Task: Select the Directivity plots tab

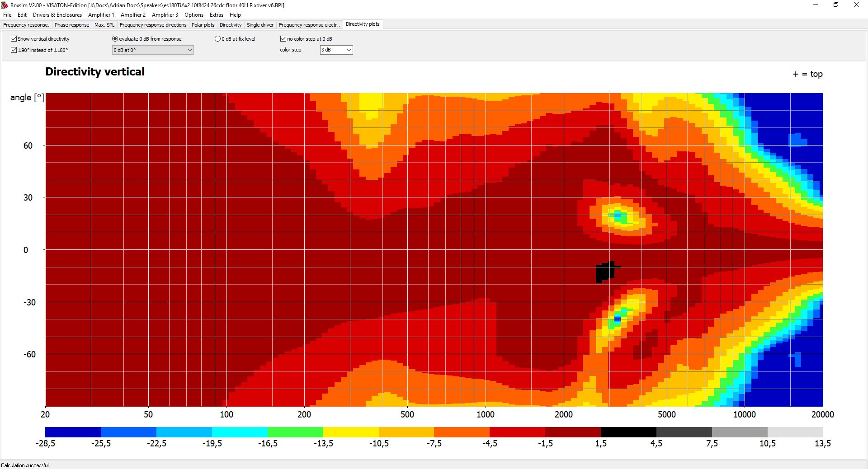Action: 363,24
